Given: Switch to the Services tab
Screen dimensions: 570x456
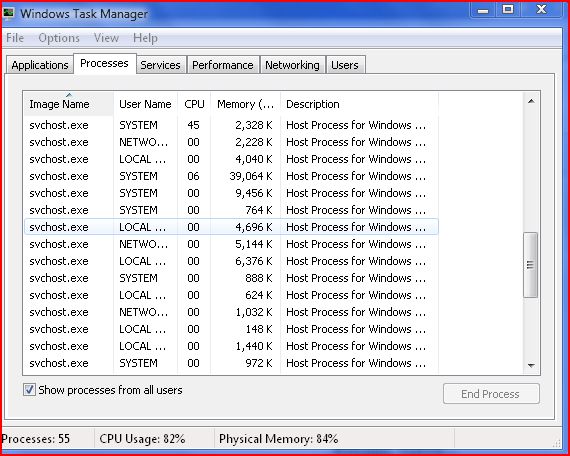Looking at the screenshot, I should click(x=160, y=65).
